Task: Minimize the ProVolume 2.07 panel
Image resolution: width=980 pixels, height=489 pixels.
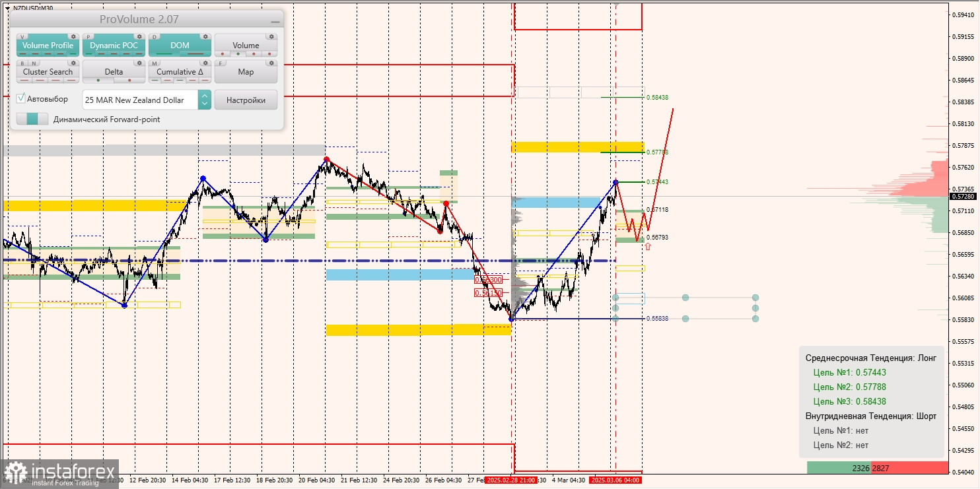Action: point(275,22)
